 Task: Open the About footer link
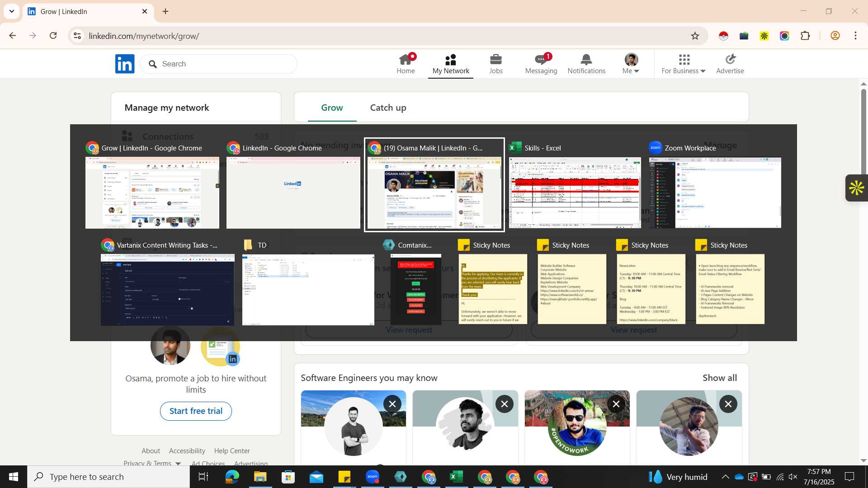tap(151, 450)
